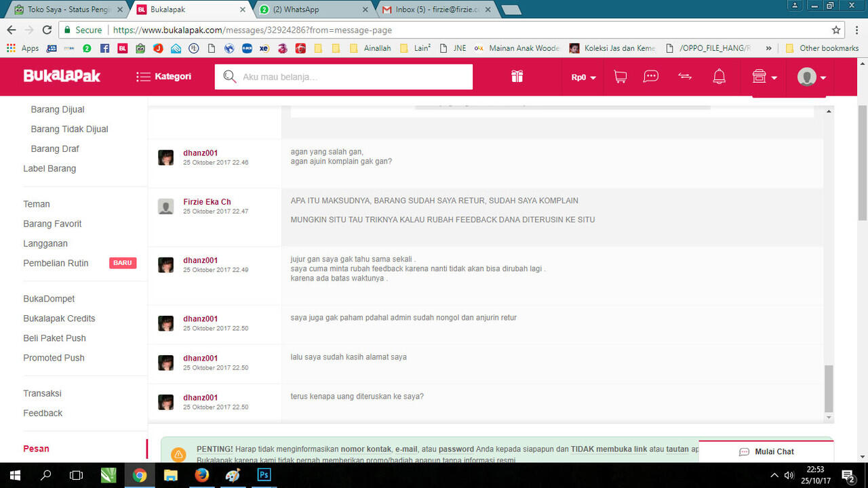Open the shopping cart icon
This screenshot has width=868, height=488.
pyautogui.click(x=620, y=77)
